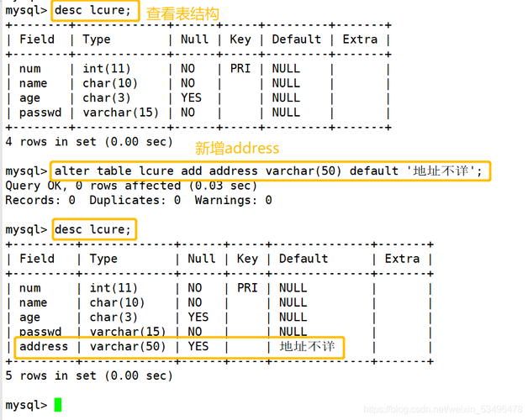Click the second 'desc lcure;' command text
Screen dimensions: 528x420
[x=92, y=229]
